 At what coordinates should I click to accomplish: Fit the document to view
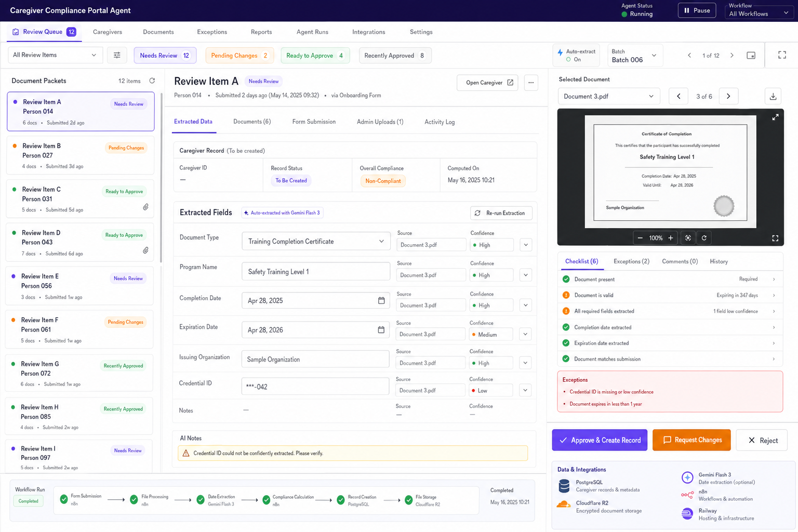[688, 238]
